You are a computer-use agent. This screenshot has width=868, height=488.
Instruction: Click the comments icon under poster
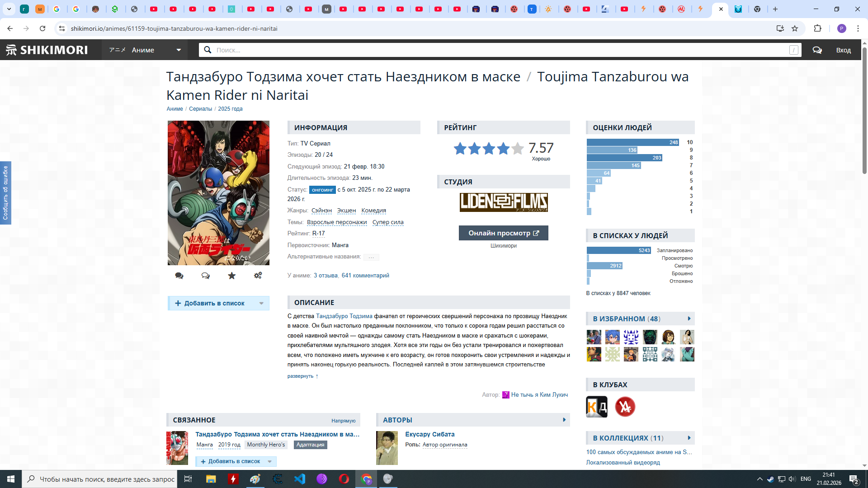[x=205, y=276]
